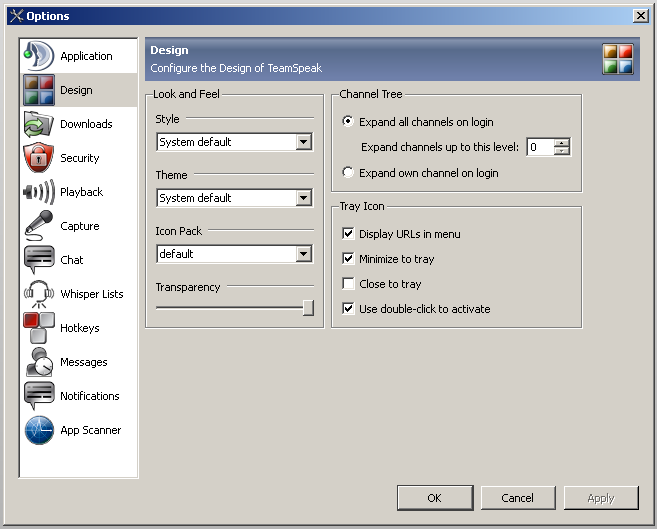Toggle Minimize to tray checkbox
Viewport: 657px width, 529px height.
(348, 258)
